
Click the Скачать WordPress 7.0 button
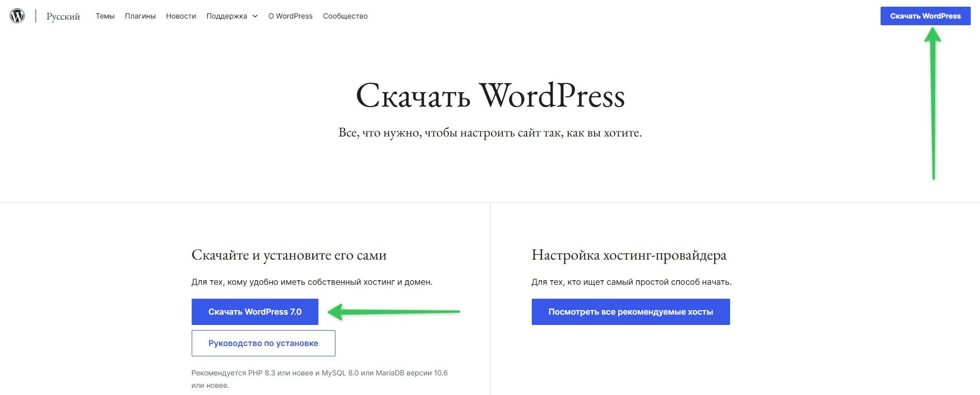click(255, 312)
